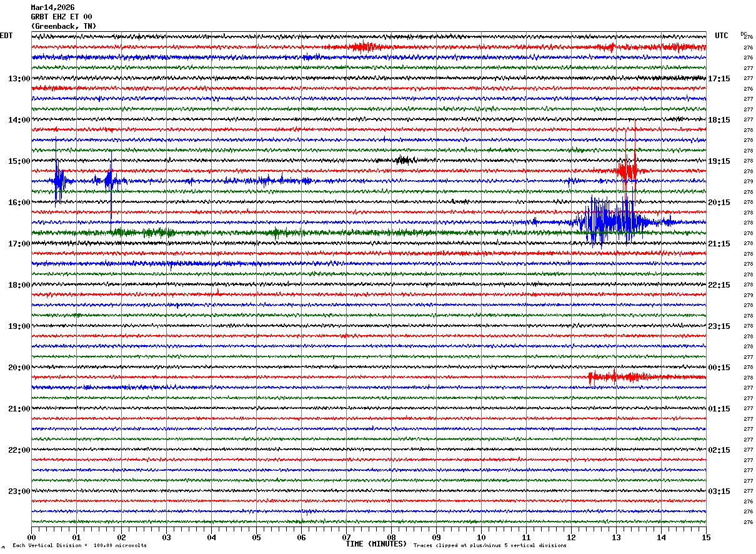Click the 03 minute tick label
This screenshot has height=554, width=756.
point(166,537)
